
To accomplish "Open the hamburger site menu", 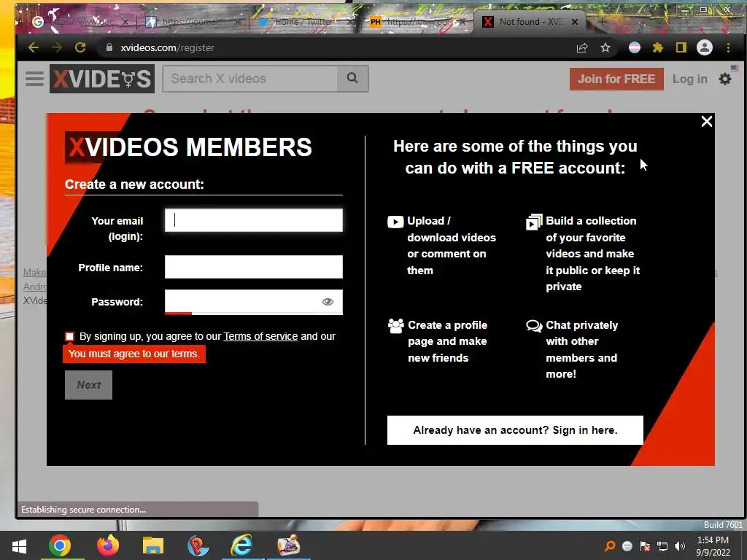I will pos(34,79).
